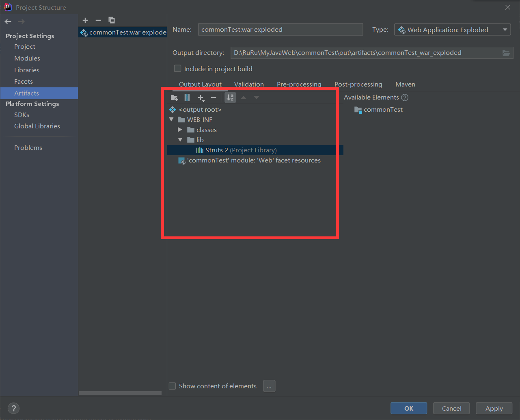Click the commonTest module icon in Available Elements

tap(358, 110)
